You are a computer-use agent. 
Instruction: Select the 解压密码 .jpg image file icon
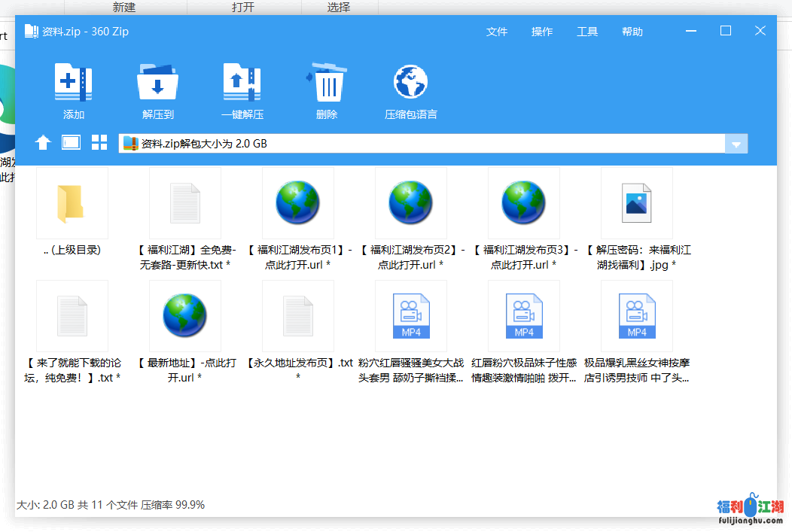pos(636,203)
